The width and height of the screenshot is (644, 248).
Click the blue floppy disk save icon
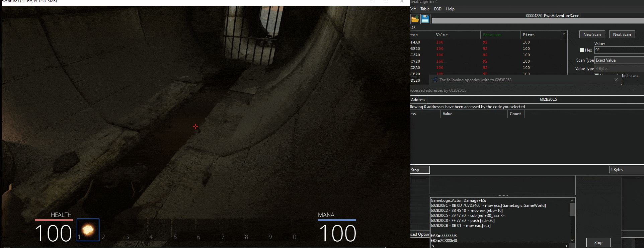425,19
